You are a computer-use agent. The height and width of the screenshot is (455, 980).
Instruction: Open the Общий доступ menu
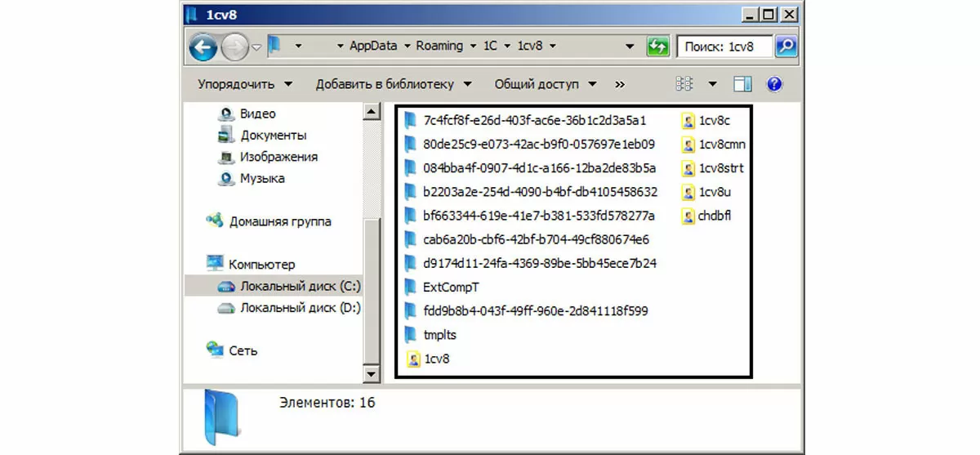546,84
